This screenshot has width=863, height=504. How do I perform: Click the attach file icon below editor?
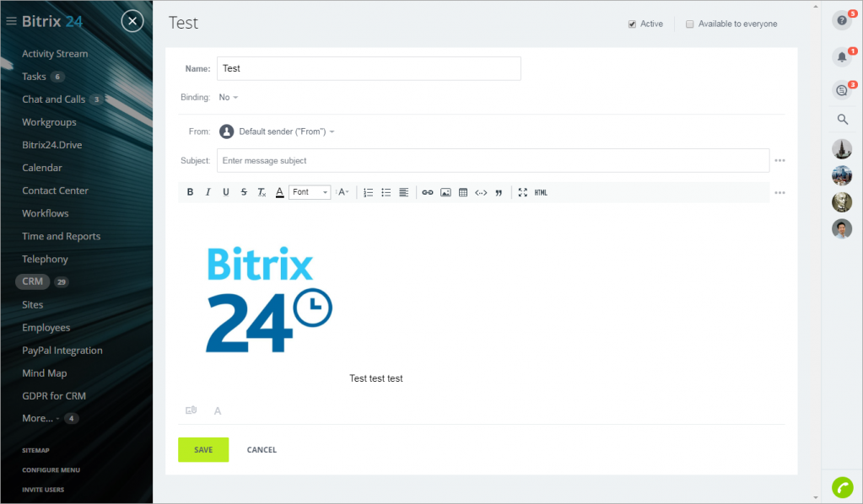191,410
